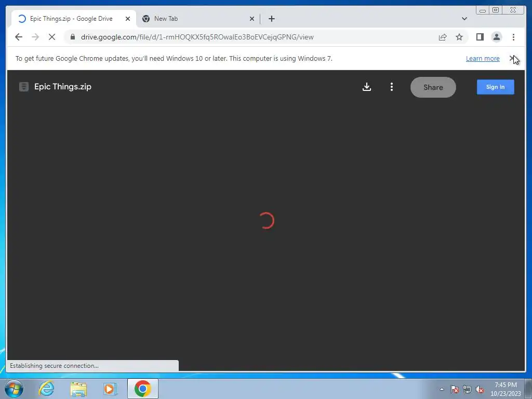Screen dimensions: 532x399
Task: View site information via lock icon
Action: 73,37
